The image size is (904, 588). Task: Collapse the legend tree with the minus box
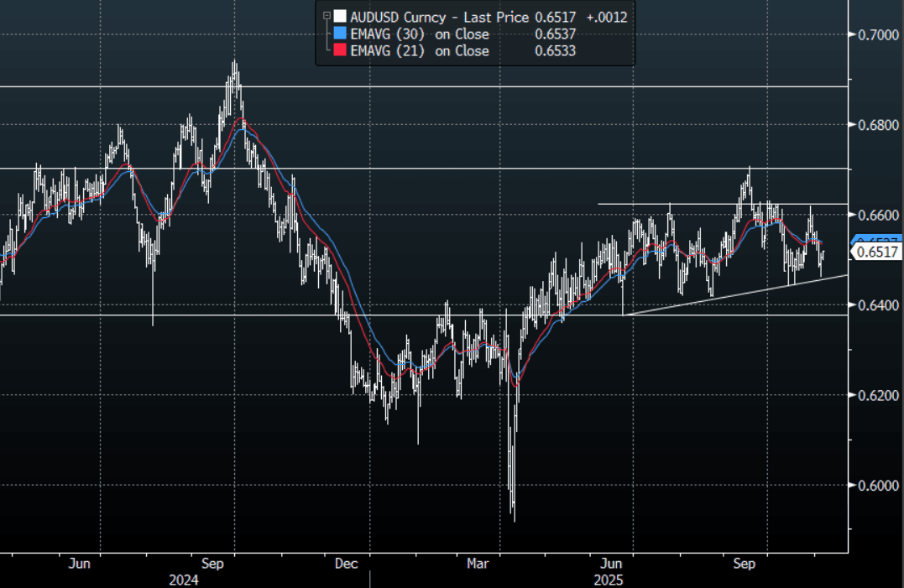(x=326, y=15)
